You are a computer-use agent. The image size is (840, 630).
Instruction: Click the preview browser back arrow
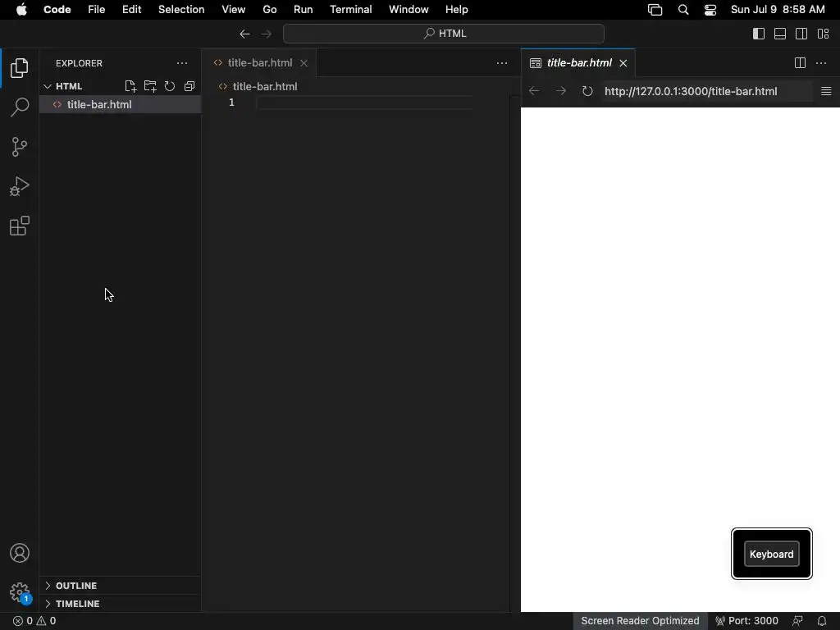(x=534, y=91)
